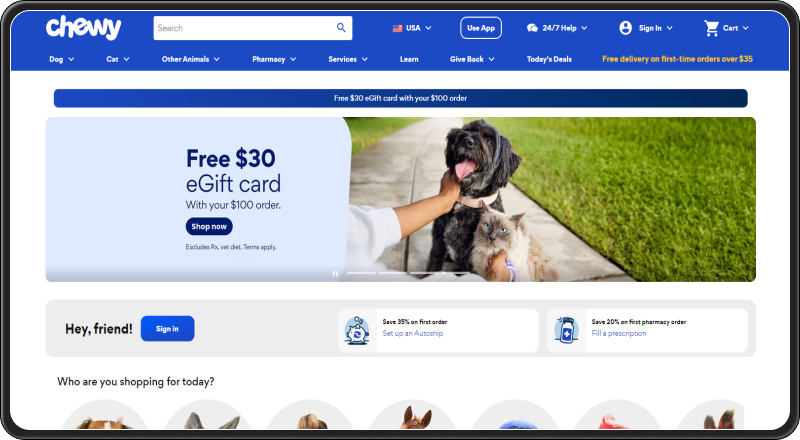Click the magnifying glass search icon
The image size is (800, 440).
click(341, 28)
